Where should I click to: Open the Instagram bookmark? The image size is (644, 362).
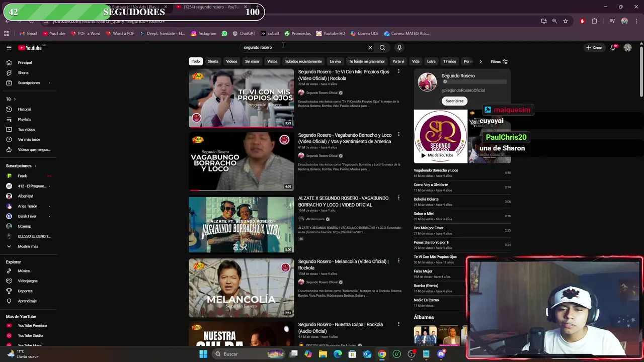[203, 34]
